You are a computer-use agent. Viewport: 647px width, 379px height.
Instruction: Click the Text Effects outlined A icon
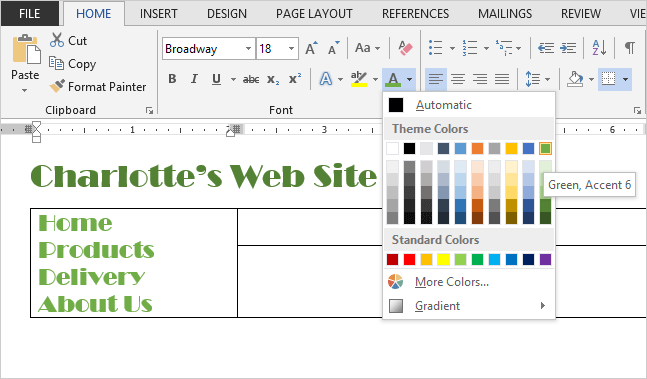[x=326, y=79]
